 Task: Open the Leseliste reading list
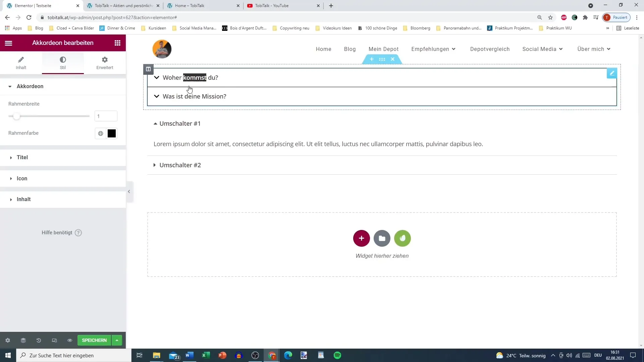click(x=628, y=28)
